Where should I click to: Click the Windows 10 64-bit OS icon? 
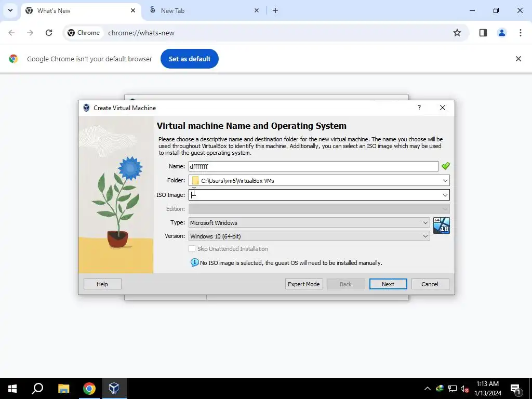442,225
